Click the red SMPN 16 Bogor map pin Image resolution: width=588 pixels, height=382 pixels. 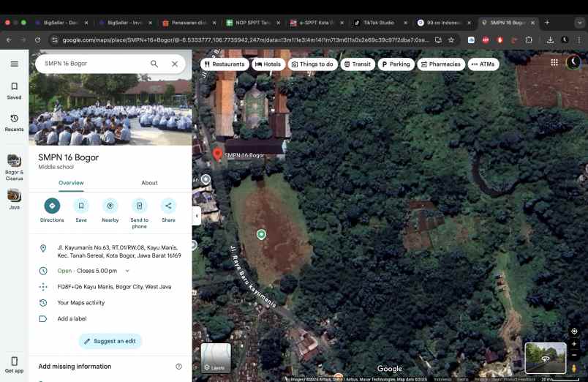pyautogui.click(x=217, y=154)
